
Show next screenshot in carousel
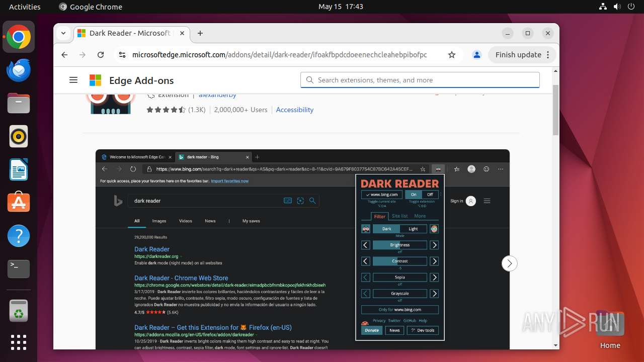pos(509,263)
